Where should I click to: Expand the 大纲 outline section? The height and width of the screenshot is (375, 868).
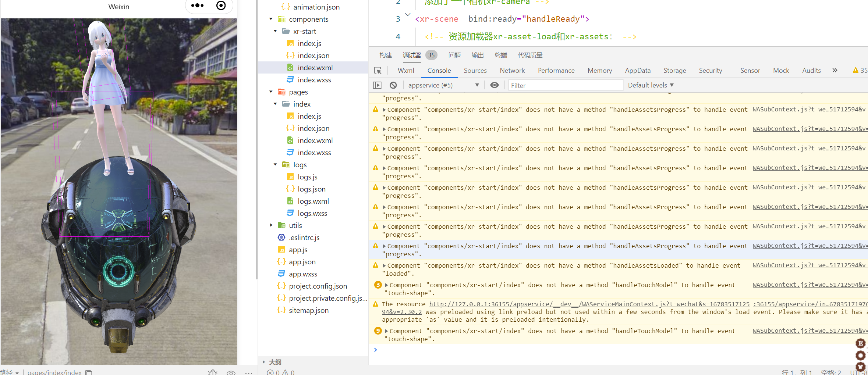point(264,362)
